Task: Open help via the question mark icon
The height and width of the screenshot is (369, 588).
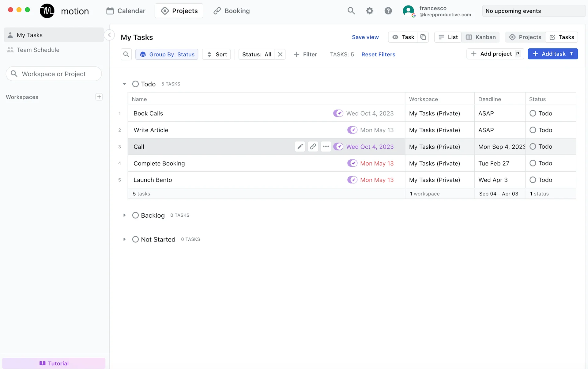Action: tap(388, 11)
